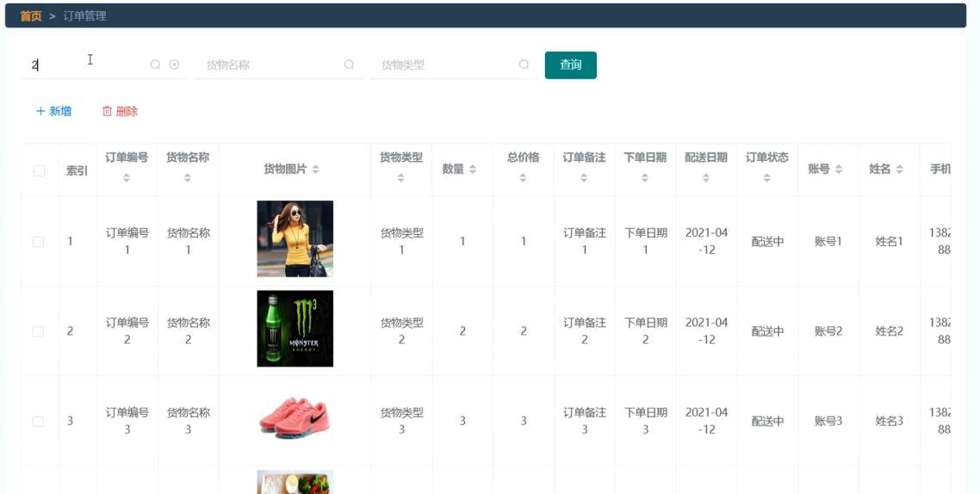Open the Monster drink product thumbnail
980x494 pixels.
(x=295, y=328)
